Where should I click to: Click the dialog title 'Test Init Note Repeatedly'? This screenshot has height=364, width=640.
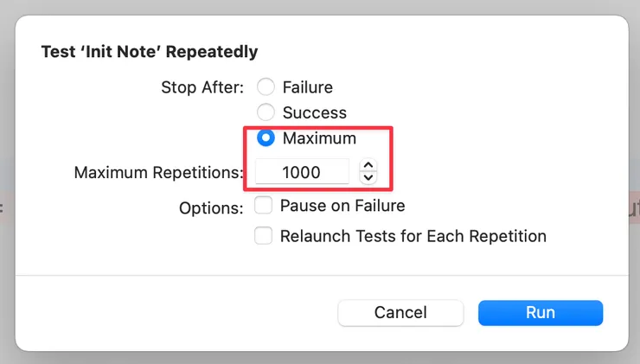pos(150,52)
